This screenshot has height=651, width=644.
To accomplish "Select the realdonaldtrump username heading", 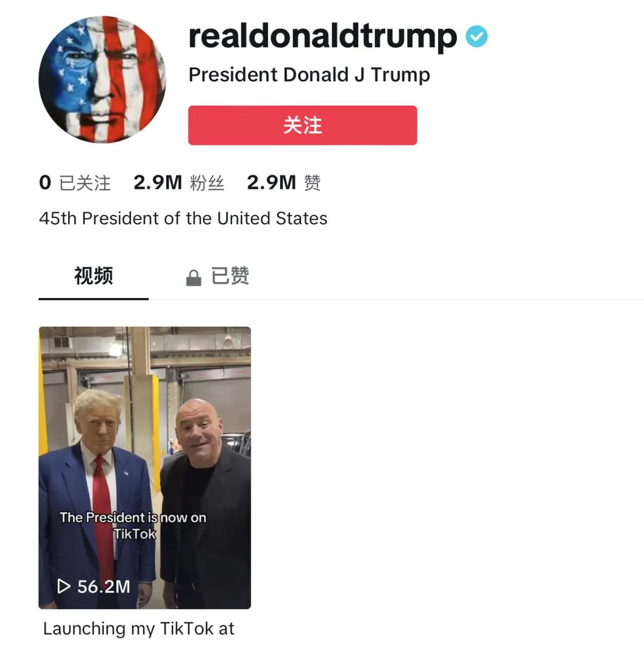I will [x=322, y=37].
